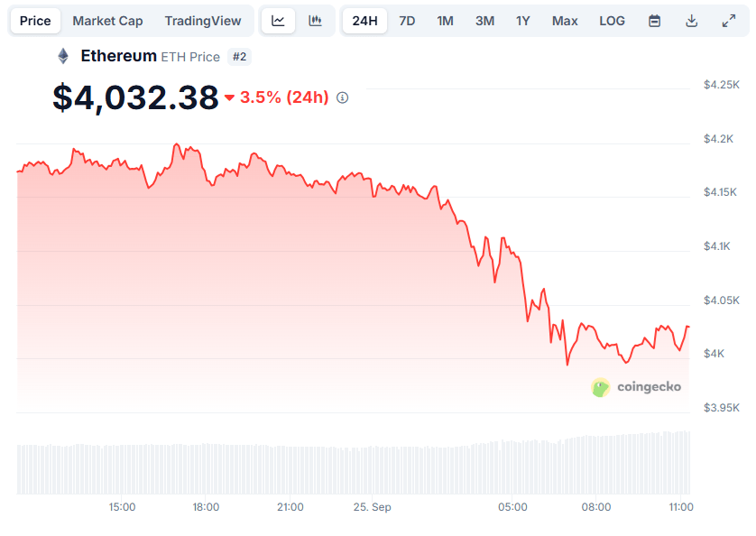Choose the 3M time range
Image resolution: width=756 pixels, height=536 pixels.
[x=484, y=21]
